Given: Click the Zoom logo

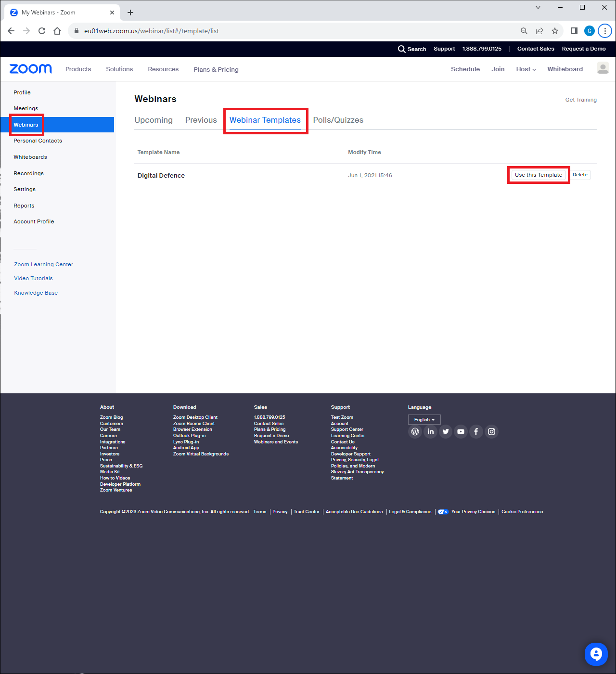Looking at the screenshot, I should click(x=31, y=69).
